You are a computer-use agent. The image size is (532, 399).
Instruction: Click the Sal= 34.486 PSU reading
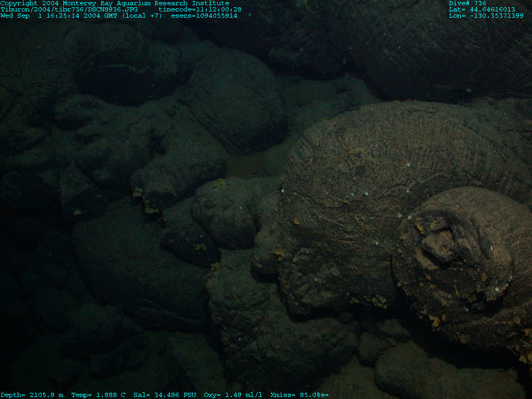165,395
